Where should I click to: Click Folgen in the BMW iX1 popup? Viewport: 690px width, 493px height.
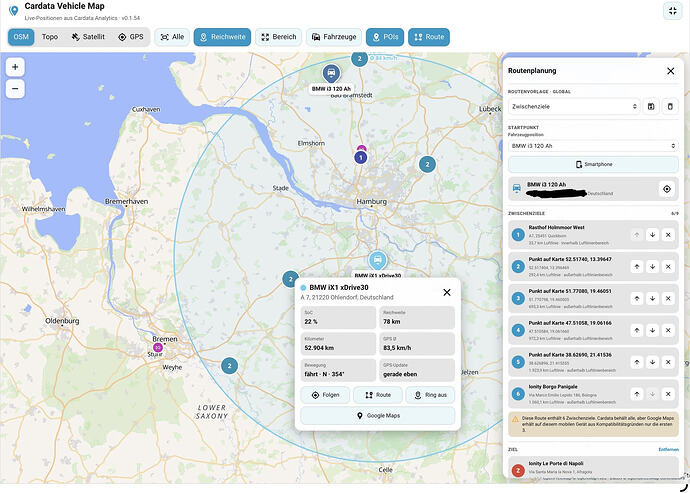tap(325, 395)
